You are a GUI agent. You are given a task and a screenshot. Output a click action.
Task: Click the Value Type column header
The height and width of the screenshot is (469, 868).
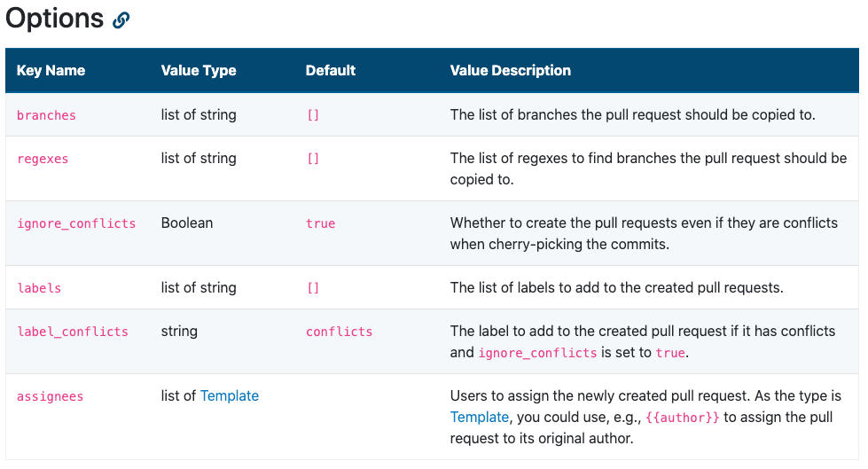[199, 70]
